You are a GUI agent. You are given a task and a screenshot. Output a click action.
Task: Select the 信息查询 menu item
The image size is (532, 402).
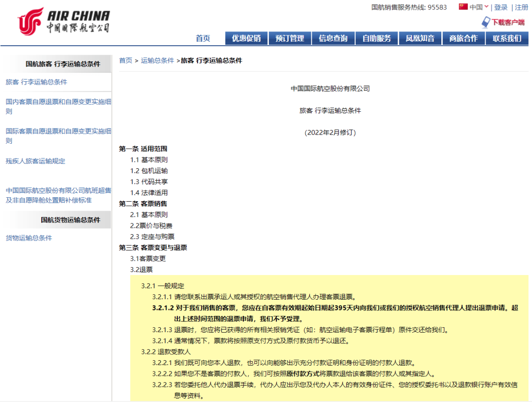(x=333, y=38)
